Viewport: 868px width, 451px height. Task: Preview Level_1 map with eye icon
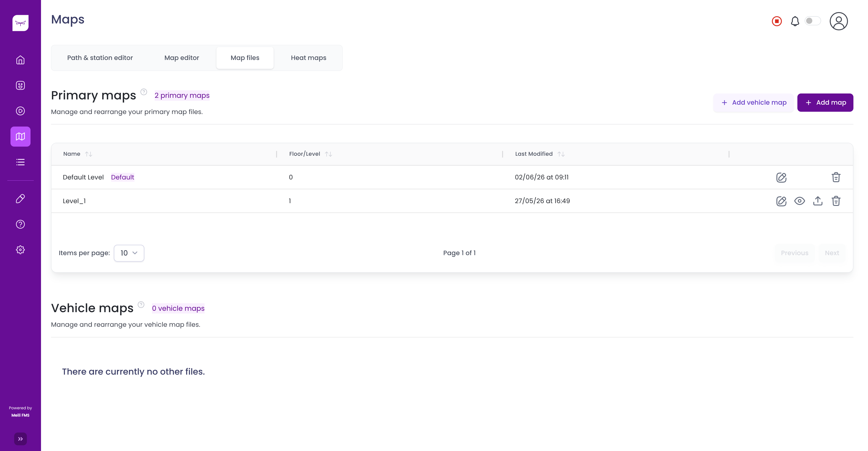pos(799,201)
